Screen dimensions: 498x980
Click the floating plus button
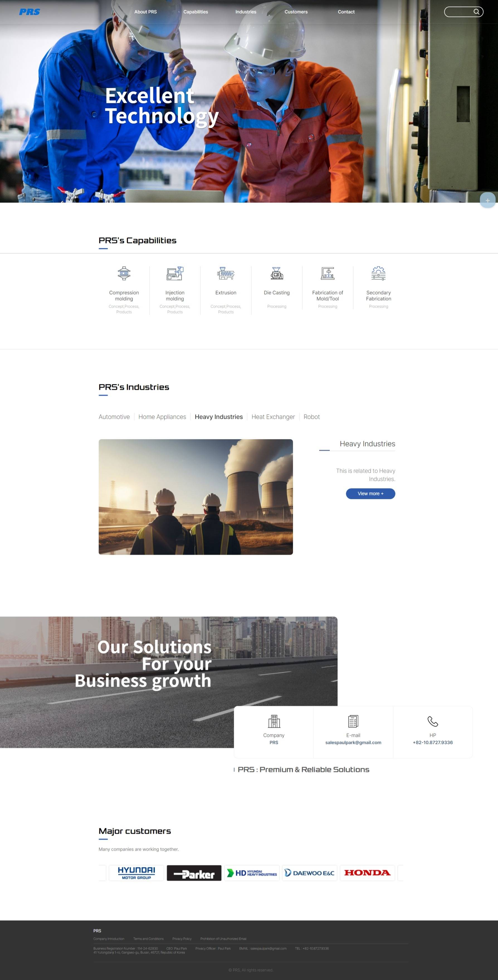point(487,200)
